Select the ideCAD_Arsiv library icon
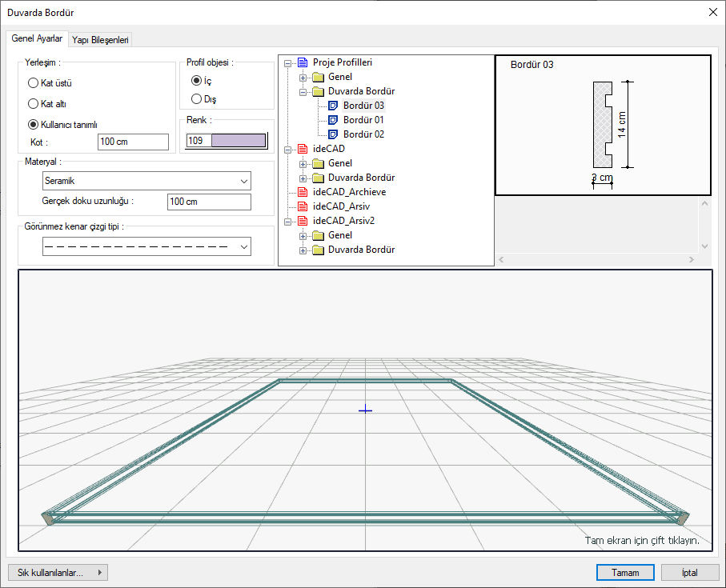 [302, 206]
